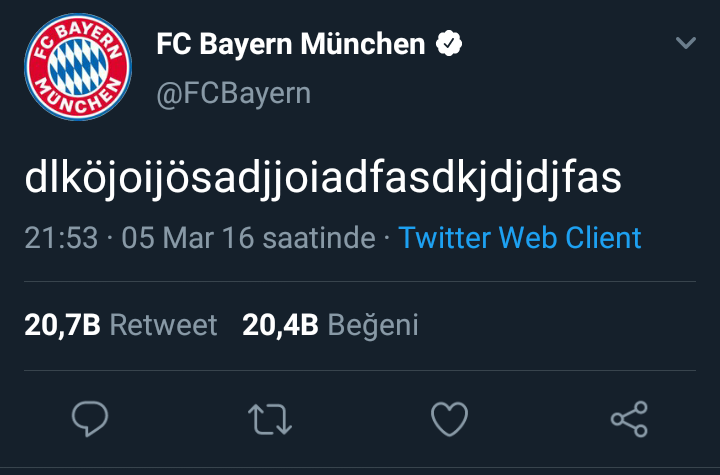Open the share icon options

pyautogui.click(x=629, y=418)
